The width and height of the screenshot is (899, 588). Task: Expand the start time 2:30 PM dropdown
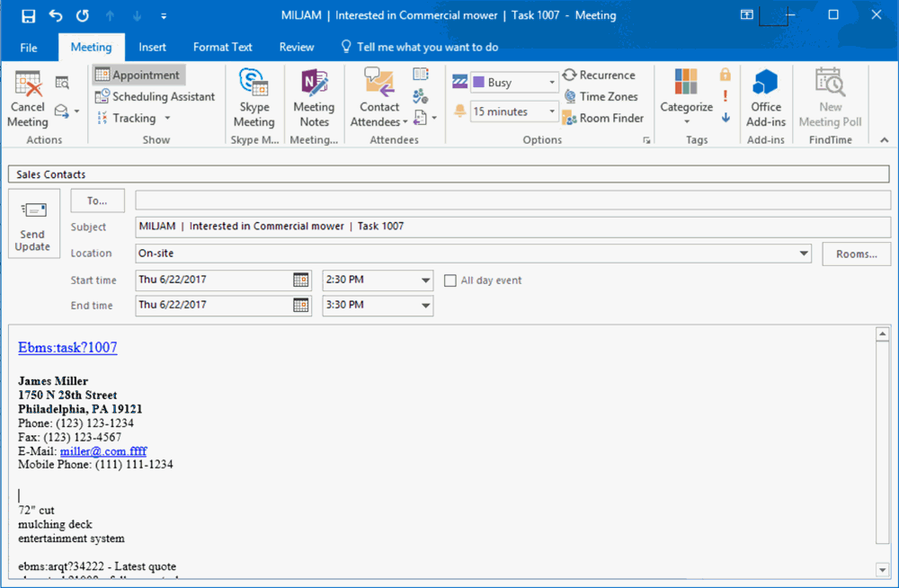tap(425, 281)
